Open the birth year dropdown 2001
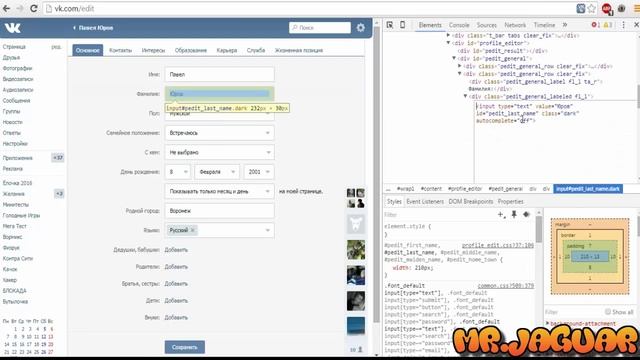The width and height of the screenshot is (640, 360). (x=259, y=172)
